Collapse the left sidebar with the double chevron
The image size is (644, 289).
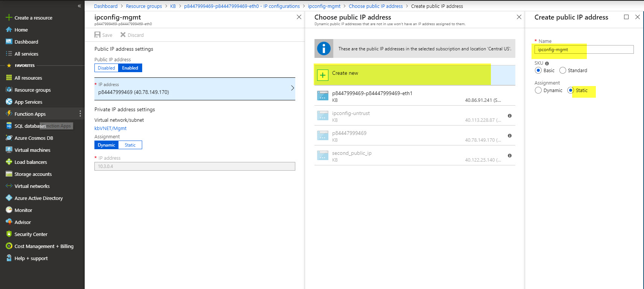pos(79,6)
